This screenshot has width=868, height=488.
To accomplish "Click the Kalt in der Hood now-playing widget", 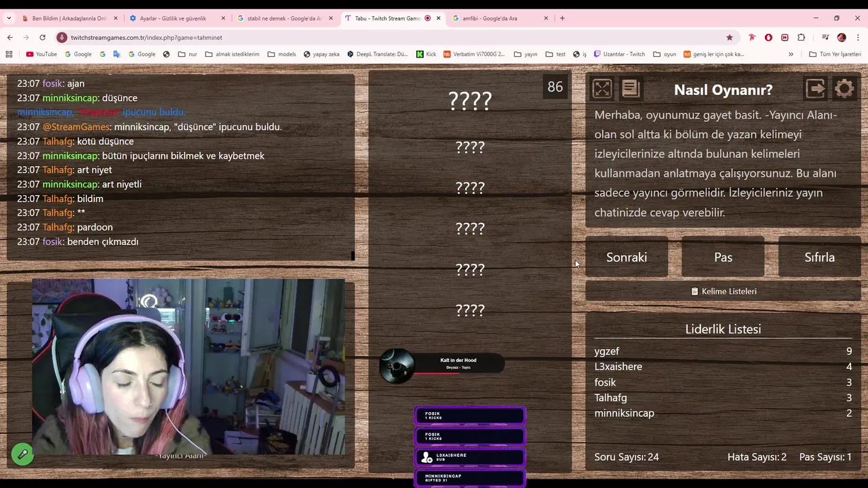I will pyautogui.click(x=441, y=365).
